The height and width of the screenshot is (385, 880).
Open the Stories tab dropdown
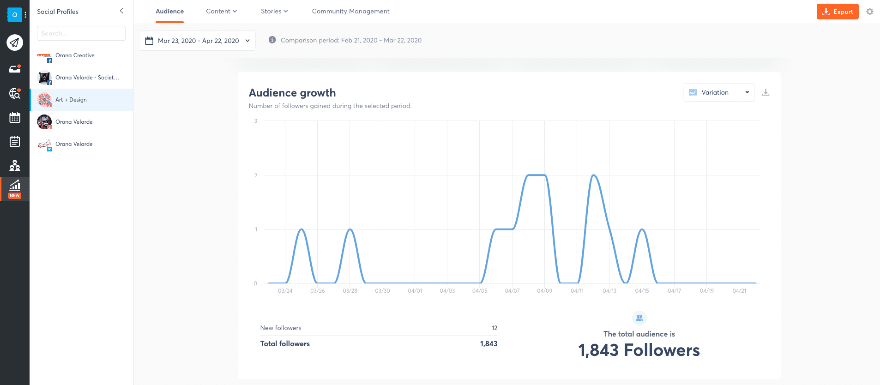[x=274, y=11]
